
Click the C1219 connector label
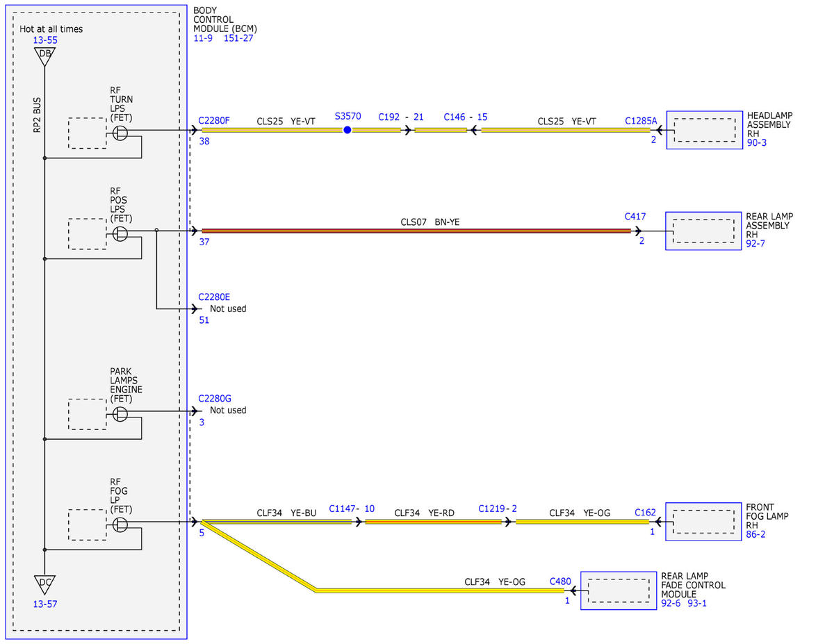491,509
